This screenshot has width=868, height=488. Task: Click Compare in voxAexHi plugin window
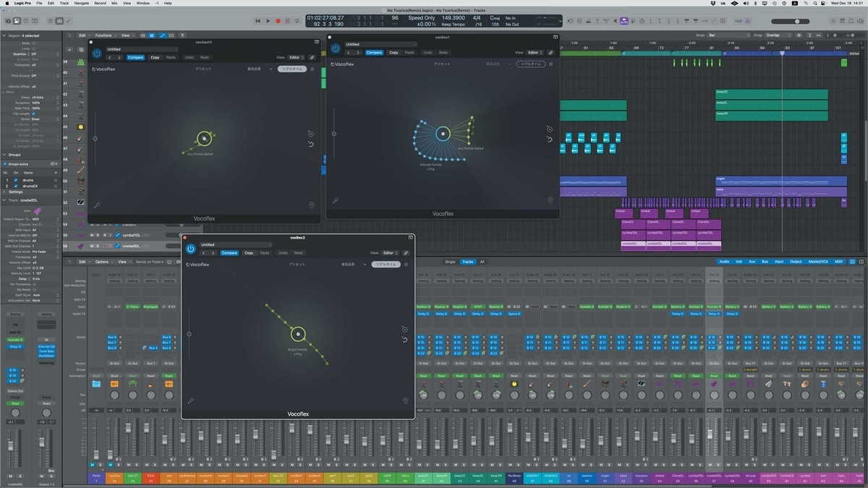click(x=135, y=57)
